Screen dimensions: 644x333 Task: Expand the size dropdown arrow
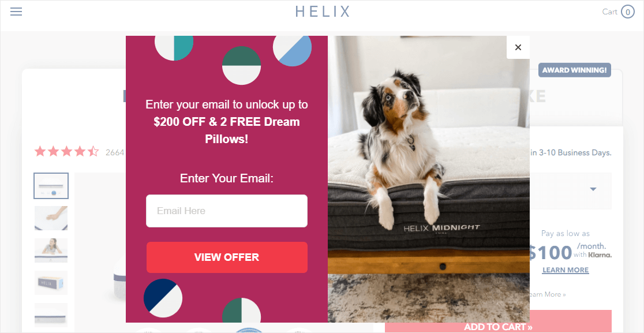point(593,189)
